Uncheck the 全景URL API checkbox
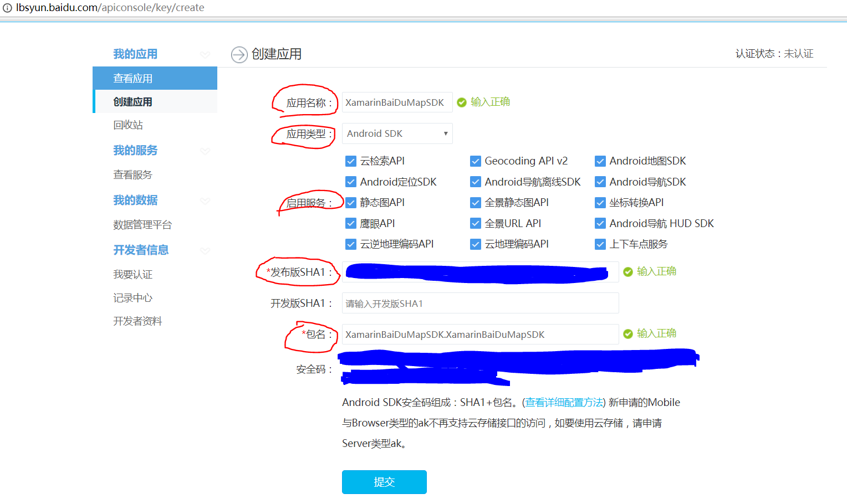The width and height of the screenshot is (847, 504). [x=476, y=223]
